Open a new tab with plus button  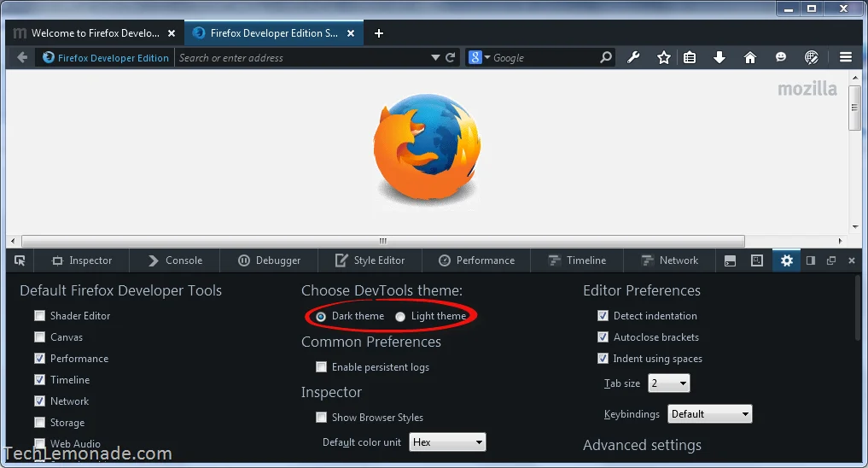click(x=379, y=33)
